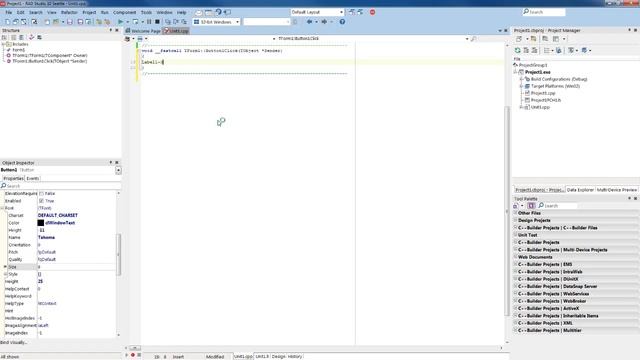Image resolution: width=640 pixels, height=360 pixels.
Task: Collapse the Font property in Object Inspector
Action: pyautogui.click(x=2, y=208)
